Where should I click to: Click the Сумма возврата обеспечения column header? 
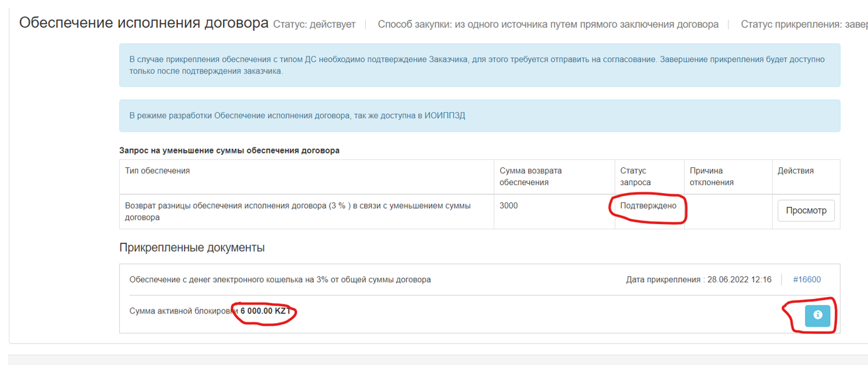531,177
